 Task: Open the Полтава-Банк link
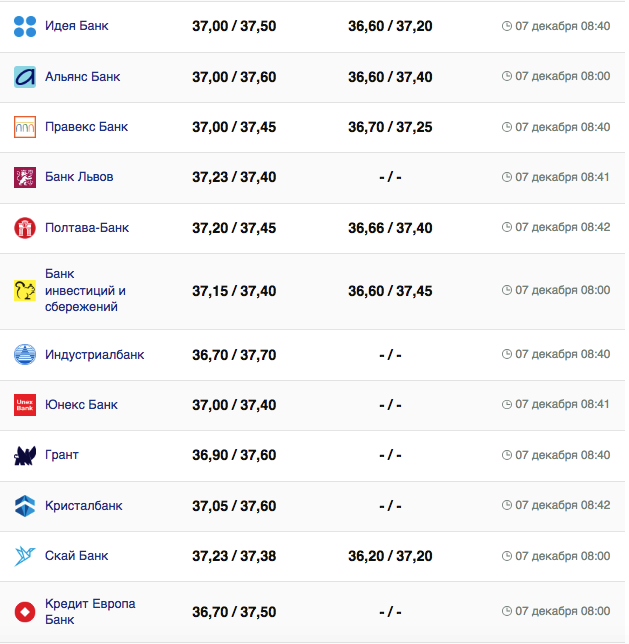click(x=87, y=228)
